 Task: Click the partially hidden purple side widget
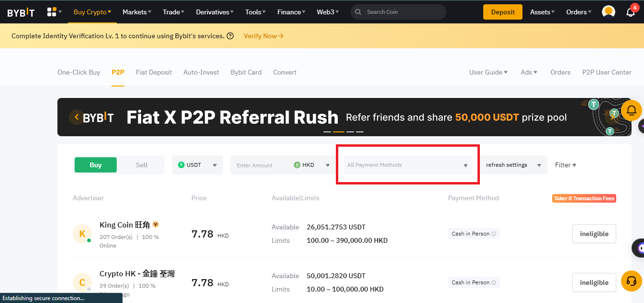641,126
